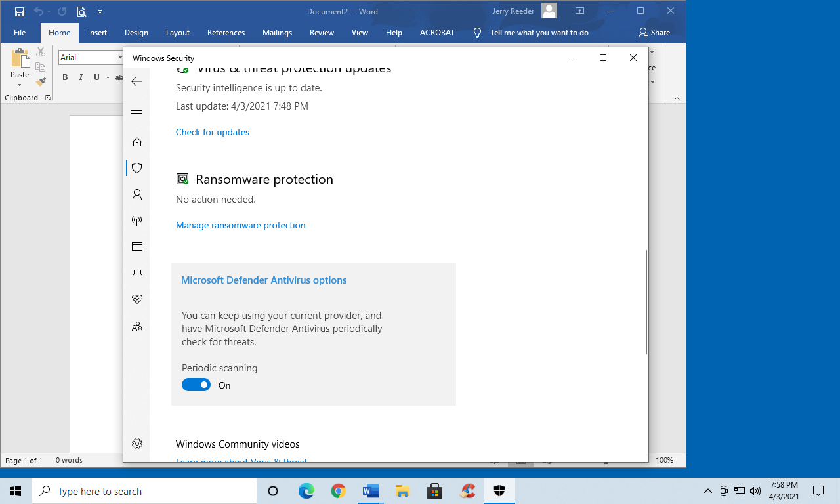Image resolution: width=840 pixels, height=504 pixels.
Task: Click the Paste icon in Word
Action: click(x=20, y=58)
